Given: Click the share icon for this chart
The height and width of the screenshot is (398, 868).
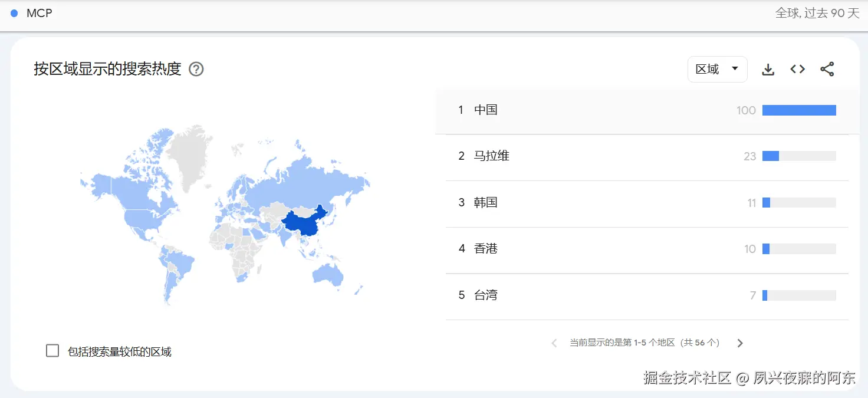Looking at the screenshot, I should [x=827, y=69].
